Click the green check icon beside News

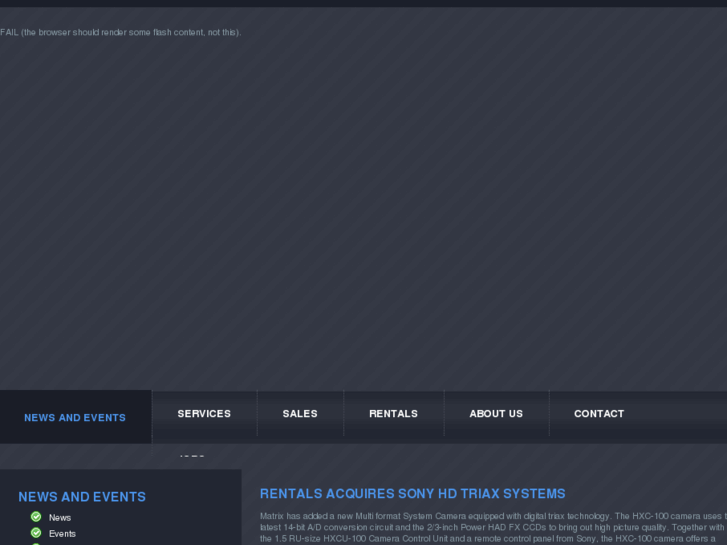pos(36,517)
